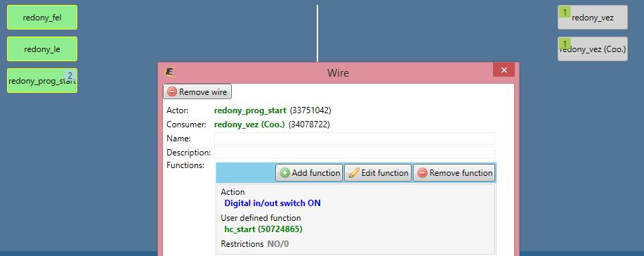Click the Functions: label
This screenshot has height=256, width=644.
(185, 165)
